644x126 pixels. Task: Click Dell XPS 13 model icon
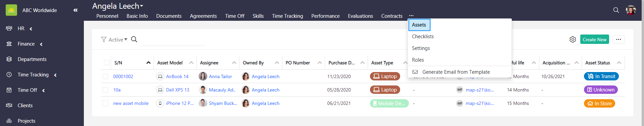point(160,90)
